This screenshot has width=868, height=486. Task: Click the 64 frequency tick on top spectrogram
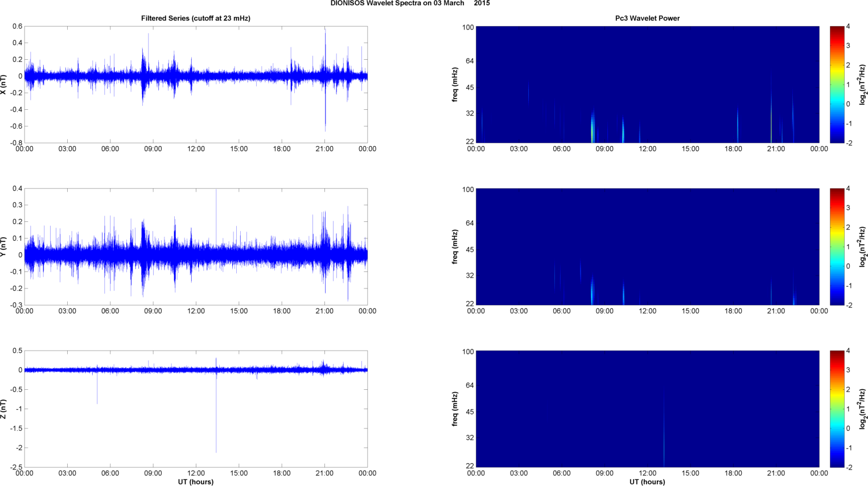click(469, 61)
